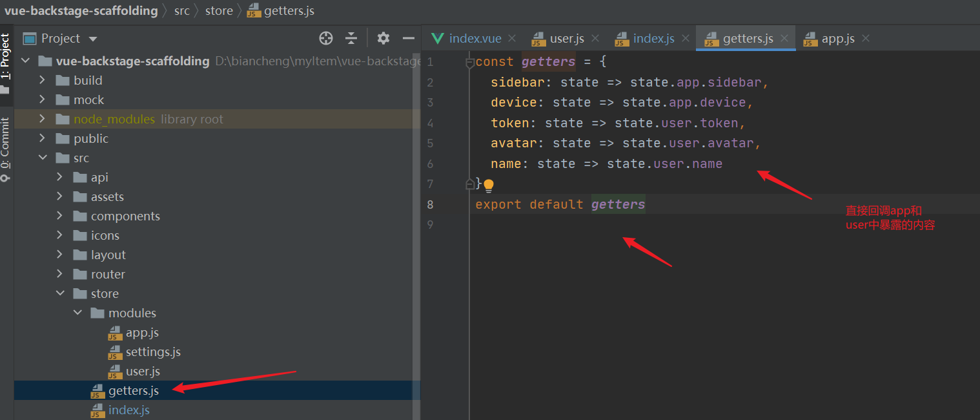The image size is (980, 420).
Task: Expand the assets folder
Action: 60,196
